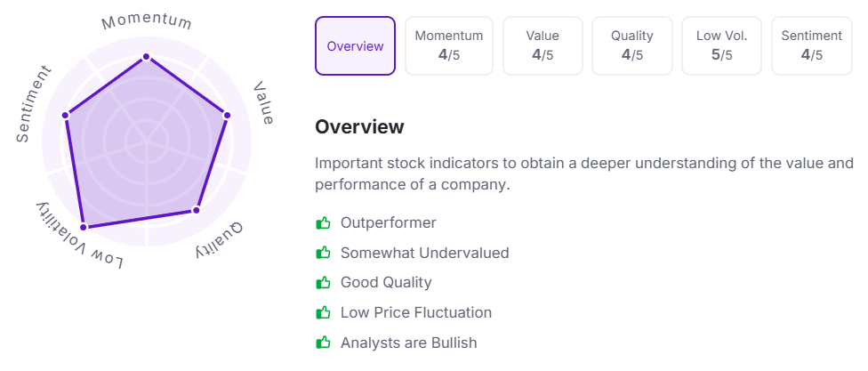Click the Overview heading text
This screenshot has width=868, height=371.
(x=359, y=127)
